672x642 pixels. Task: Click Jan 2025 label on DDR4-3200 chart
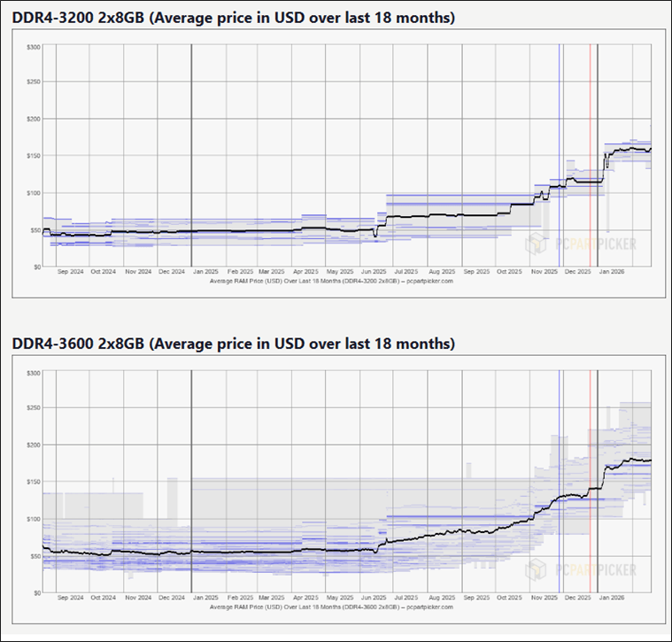click(205, 272)
